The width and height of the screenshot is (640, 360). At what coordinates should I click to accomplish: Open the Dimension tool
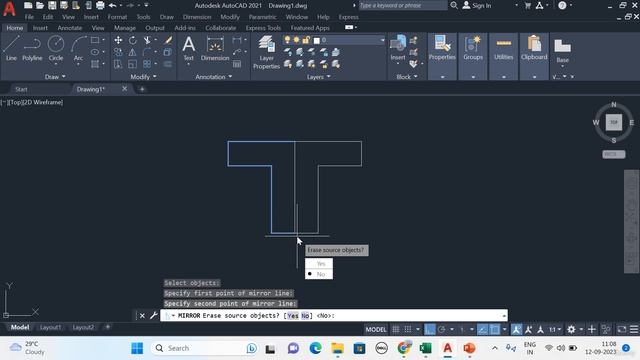(x=215, y=48)
